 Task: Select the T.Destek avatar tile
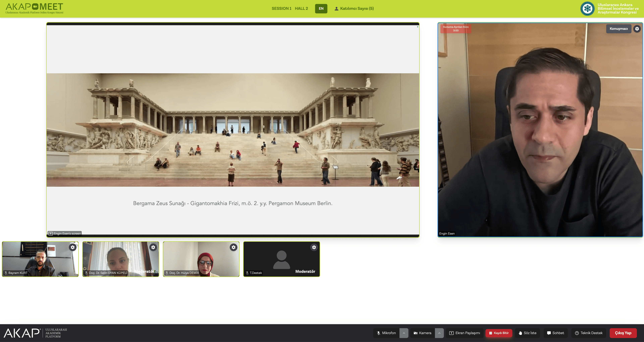pos(282,259)
